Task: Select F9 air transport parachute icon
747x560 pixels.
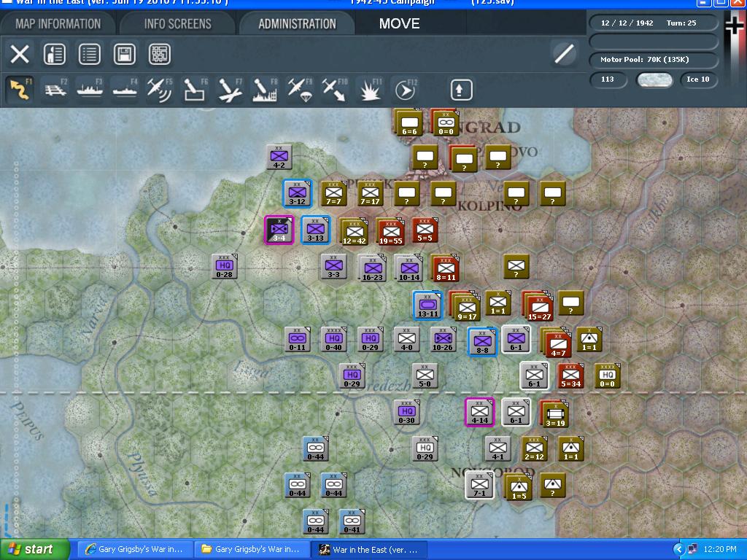Action: coord(300,90)
